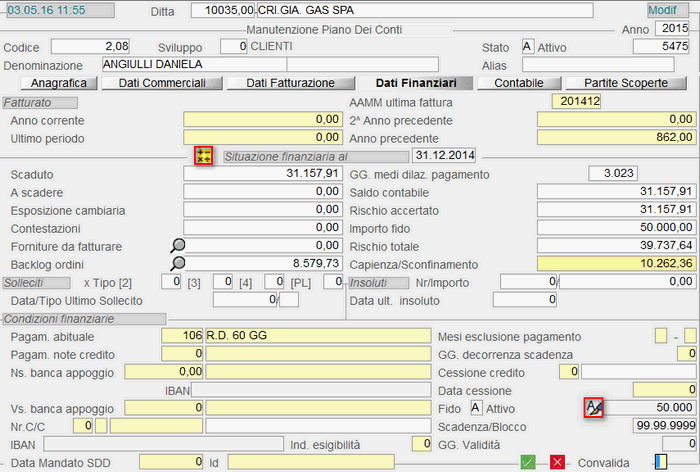Image resolution: width=700 pixels, height=472 pixels.
Task: Click the Fido edit icon next to 50.000
Action: point(594,407)
